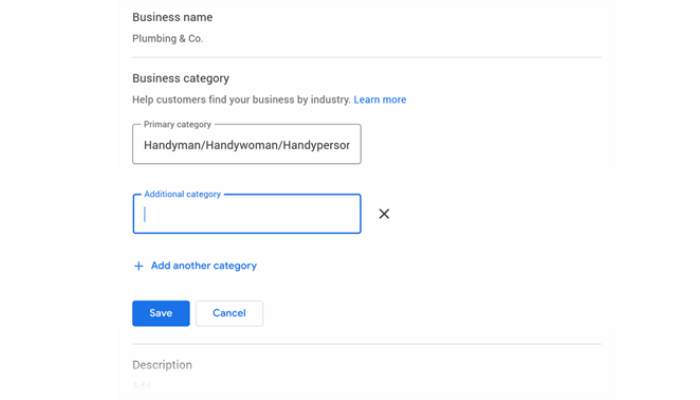Image resolution: width=700 pixels, height=400 pixels.
Task: Click the Add another category text link
Action: (x=203, y=266)
